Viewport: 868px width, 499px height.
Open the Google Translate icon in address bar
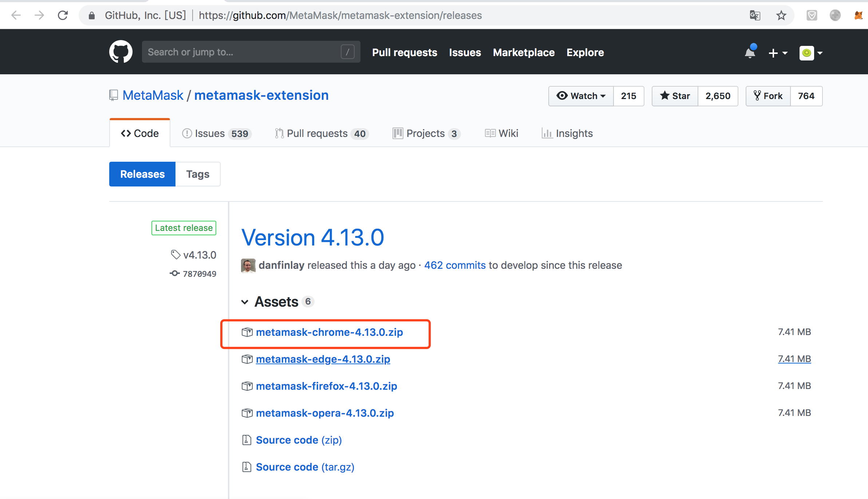[x=755, y=15]
